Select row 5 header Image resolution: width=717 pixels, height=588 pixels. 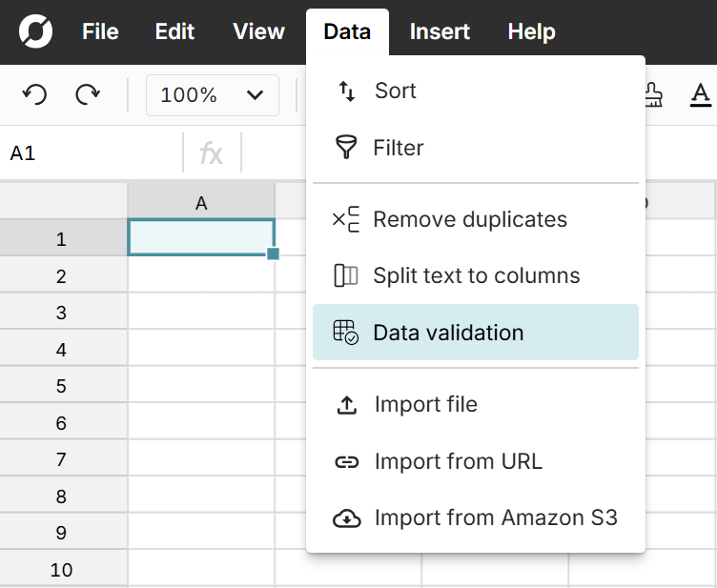62,386
